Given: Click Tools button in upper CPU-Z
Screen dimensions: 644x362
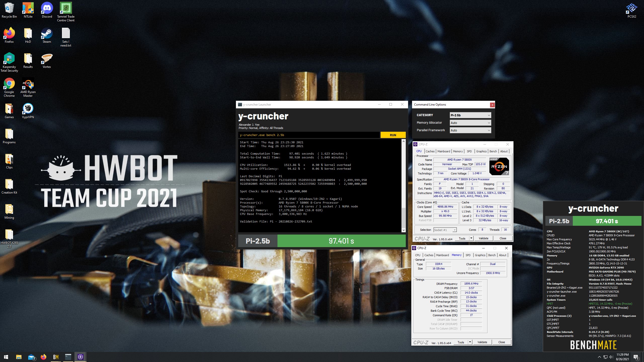Looking at the screenshot, I should tap(462, 238).
